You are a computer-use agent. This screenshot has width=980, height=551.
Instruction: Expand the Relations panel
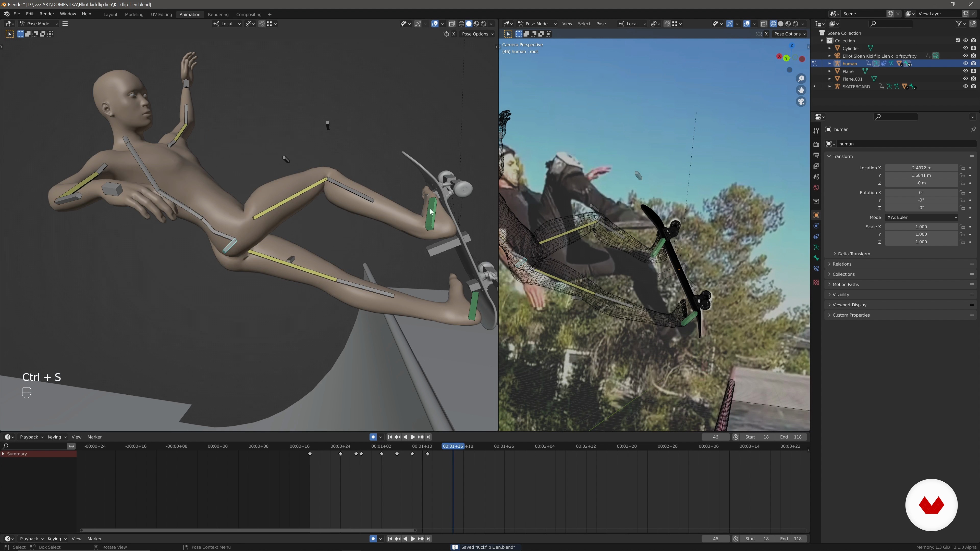pos(900,264)
